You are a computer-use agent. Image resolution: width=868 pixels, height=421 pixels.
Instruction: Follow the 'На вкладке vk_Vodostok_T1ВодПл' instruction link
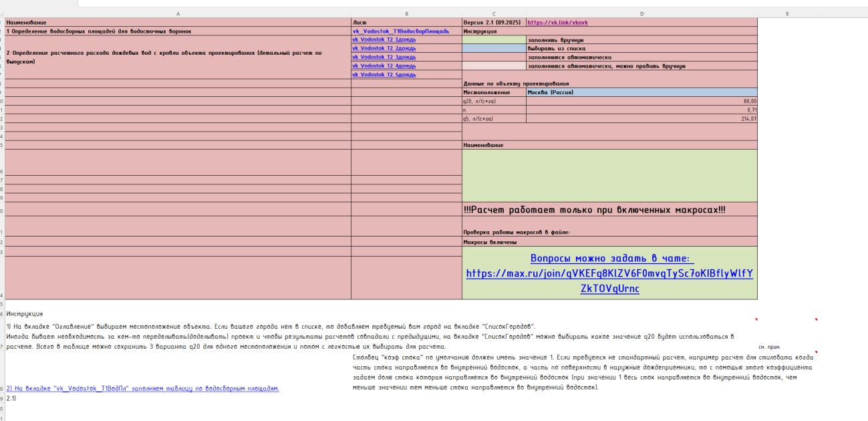pos(142,388)
